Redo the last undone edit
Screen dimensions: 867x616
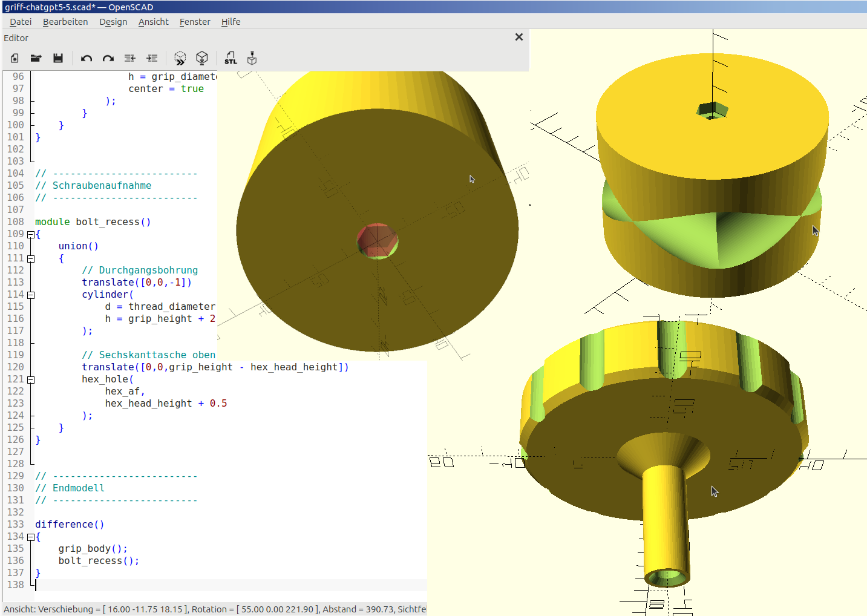(x=108, y=58)
